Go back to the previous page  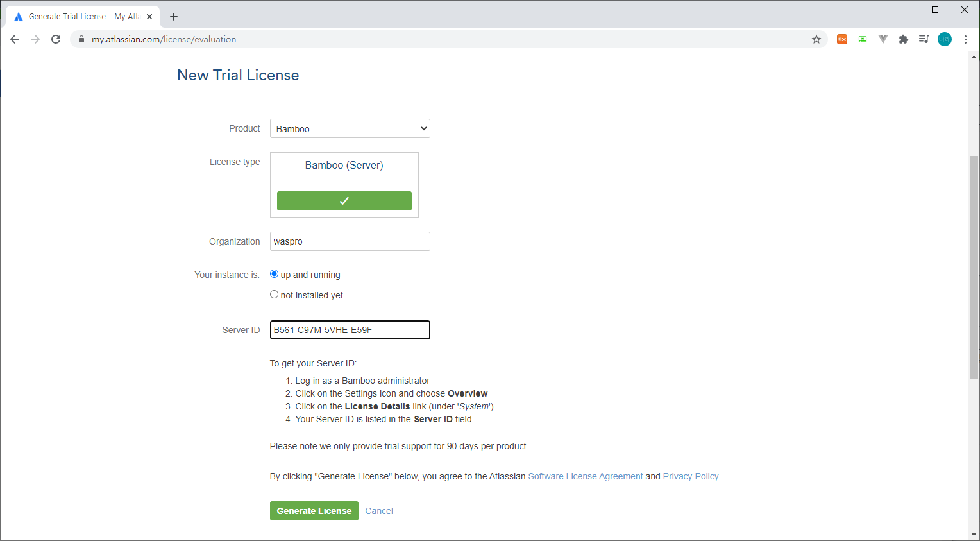click(15, 39)
